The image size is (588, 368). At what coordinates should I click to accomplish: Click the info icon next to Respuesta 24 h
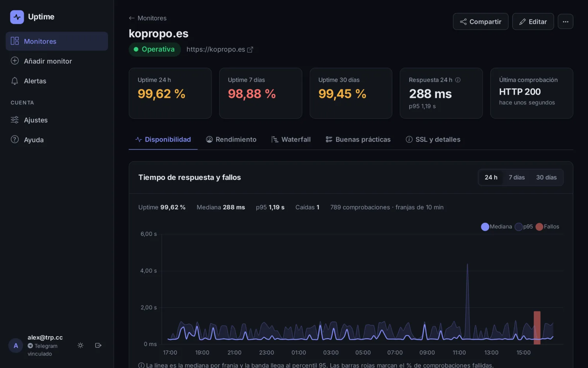coord(458,80)
